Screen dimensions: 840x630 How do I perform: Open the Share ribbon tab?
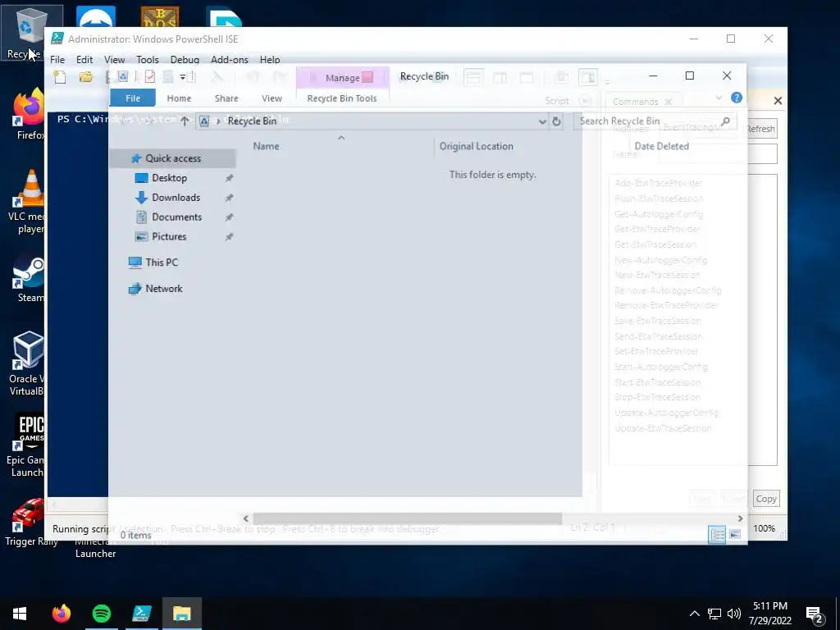[x=226, y=98]
